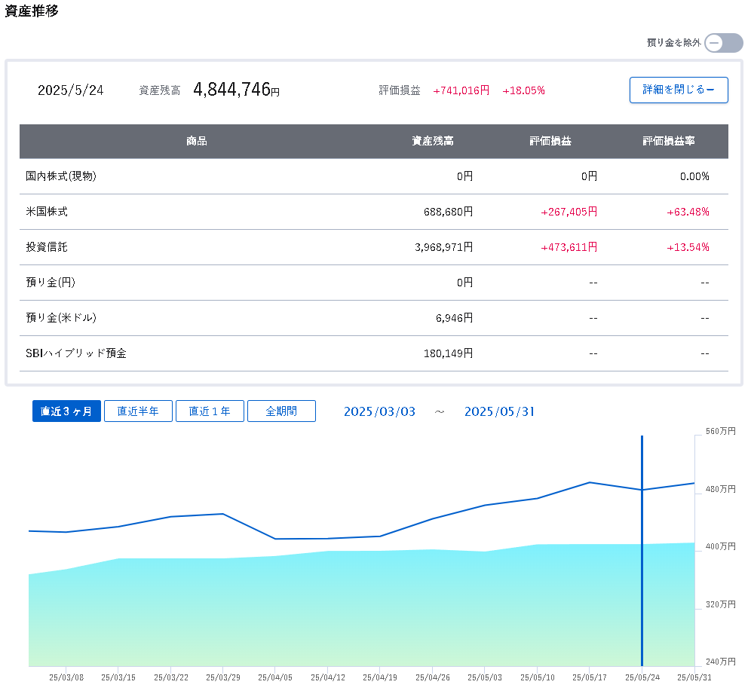This screenshot has height=700, width=751.
Task: Click the +18.05% total rate
Action: point(523,90)
